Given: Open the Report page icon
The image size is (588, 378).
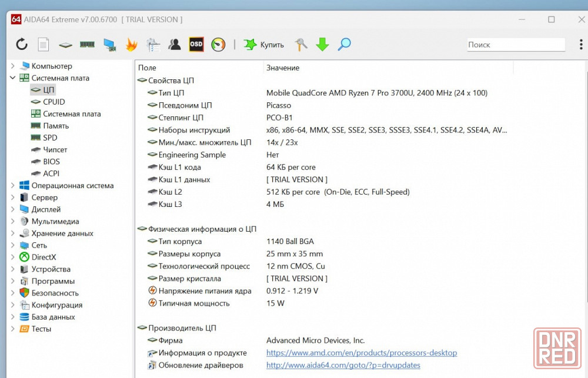Looking at the screenshot, I should click(44, 44).
